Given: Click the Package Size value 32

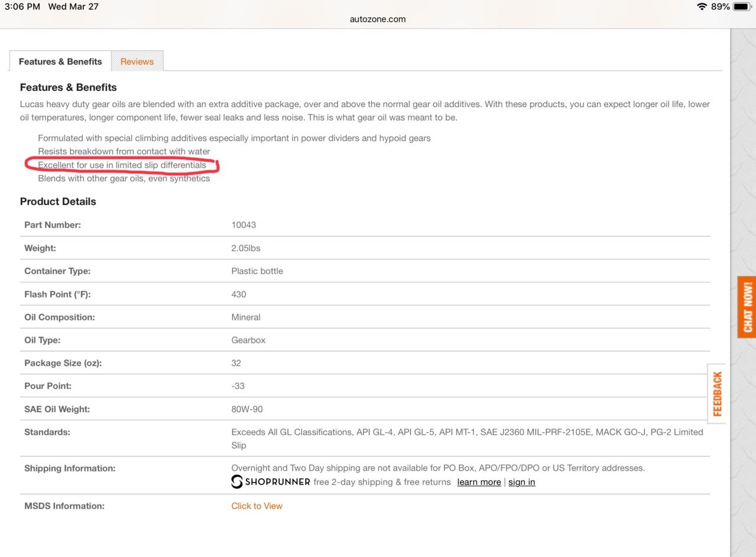Looking at the screenshot, I should click(x=236, y=363).
